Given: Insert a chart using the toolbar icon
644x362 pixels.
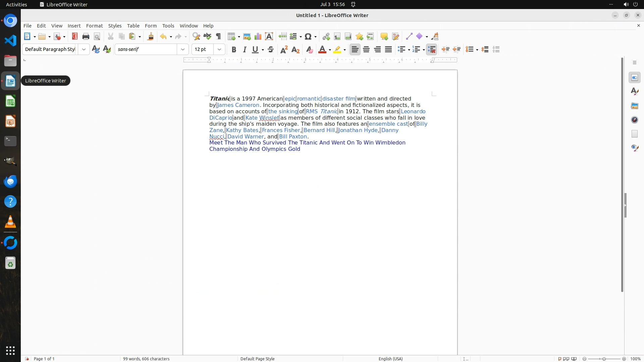Looking at the screenshot, I should coord(258,37).
